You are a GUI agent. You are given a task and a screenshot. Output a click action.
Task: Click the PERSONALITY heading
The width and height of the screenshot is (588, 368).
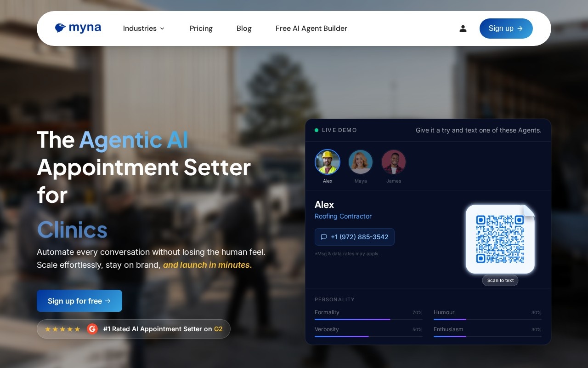tap(334, 299)
